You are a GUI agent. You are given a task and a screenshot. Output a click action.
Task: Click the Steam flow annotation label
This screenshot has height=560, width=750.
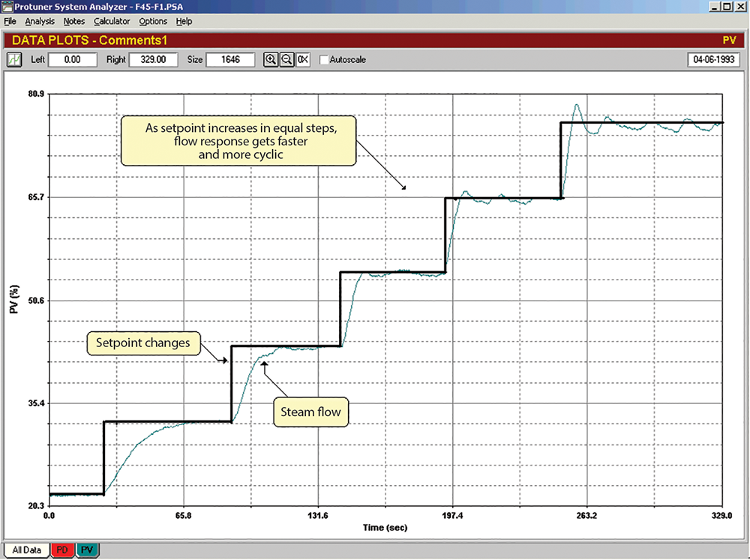tap(310, 412)
